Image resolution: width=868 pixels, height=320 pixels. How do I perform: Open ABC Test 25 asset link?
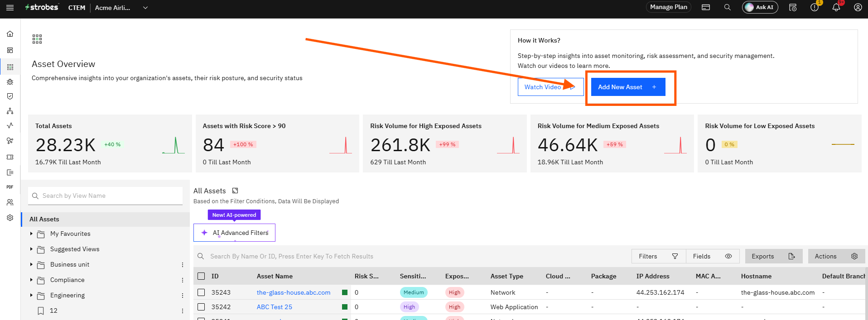coord(275,307)
